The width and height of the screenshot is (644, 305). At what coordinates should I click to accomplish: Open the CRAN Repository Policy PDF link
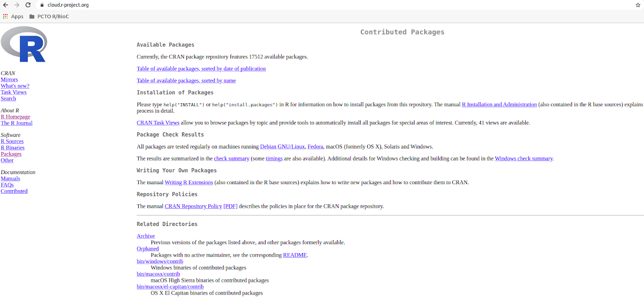point(230,206)
